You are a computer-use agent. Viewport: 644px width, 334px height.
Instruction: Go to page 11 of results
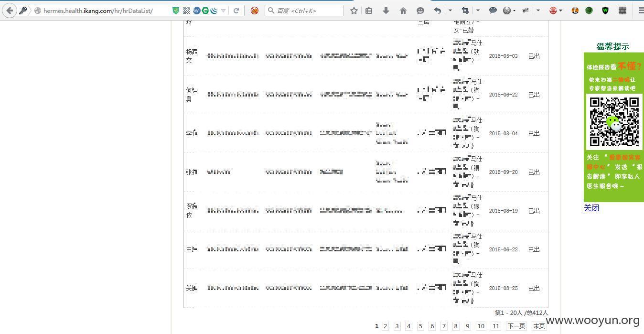(x=496, y=326)
